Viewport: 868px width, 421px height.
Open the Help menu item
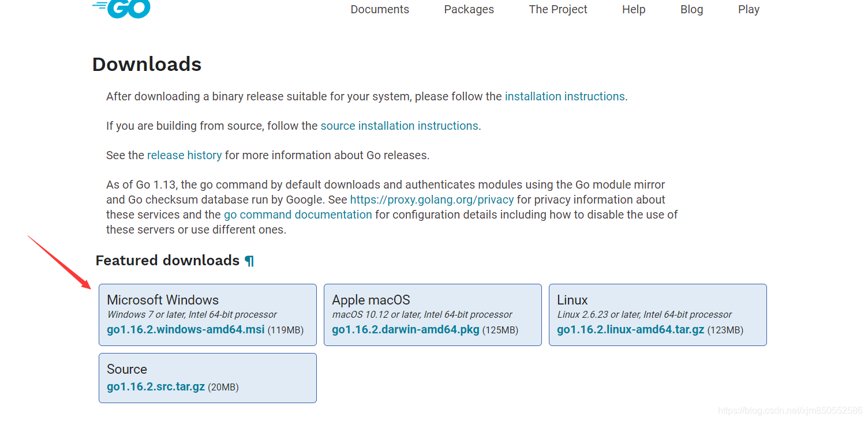click(x=634, y=9)
